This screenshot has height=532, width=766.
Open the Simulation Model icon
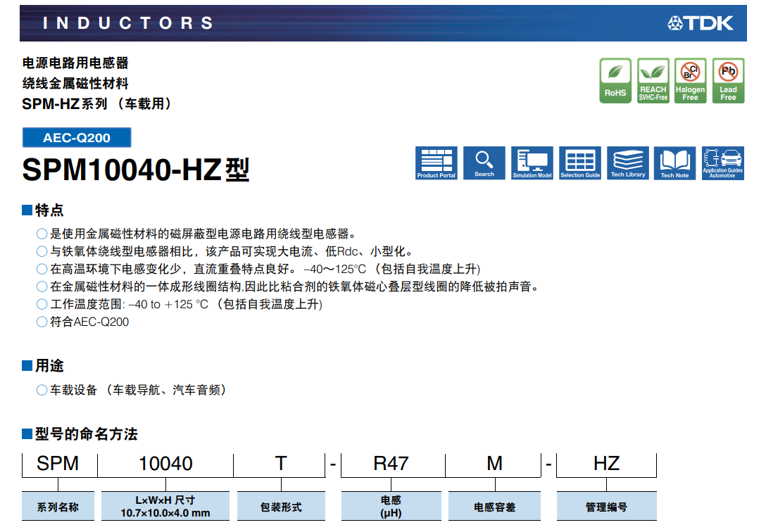532,163
